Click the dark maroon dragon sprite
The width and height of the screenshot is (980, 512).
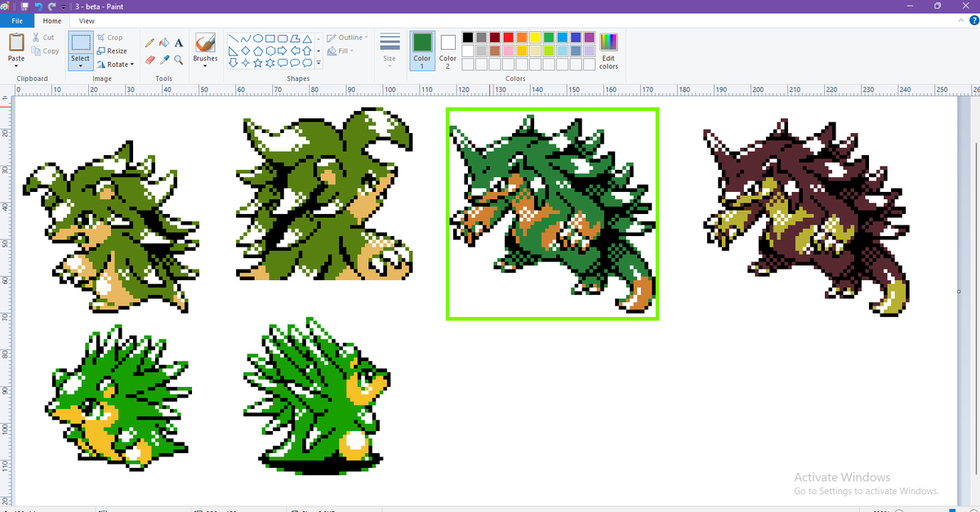coord(806,217)
